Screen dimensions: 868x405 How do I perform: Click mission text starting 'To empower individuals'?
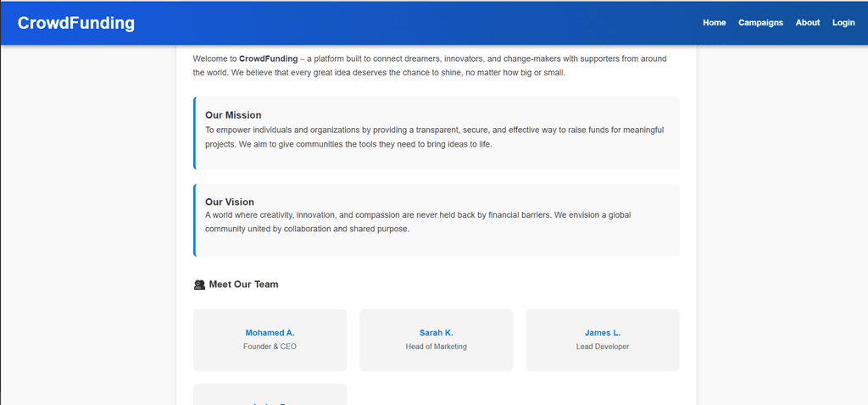tap(435, 137)
